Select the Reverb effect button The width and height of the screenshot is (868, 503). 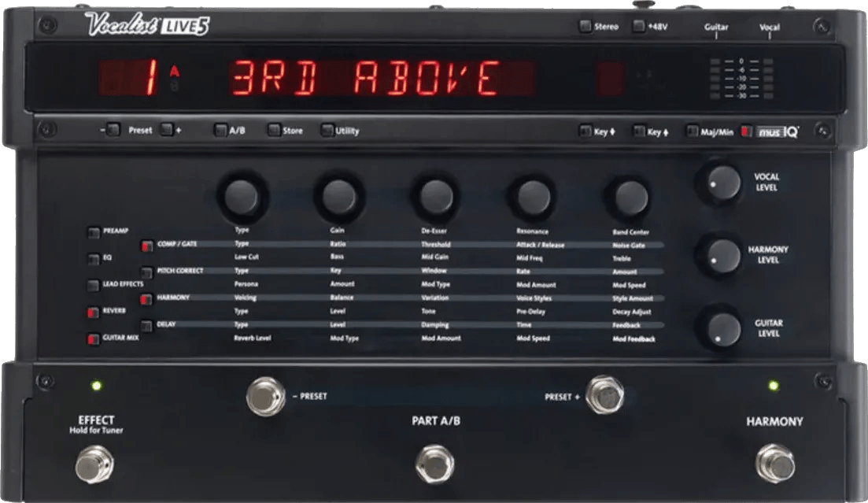[94, 312]
